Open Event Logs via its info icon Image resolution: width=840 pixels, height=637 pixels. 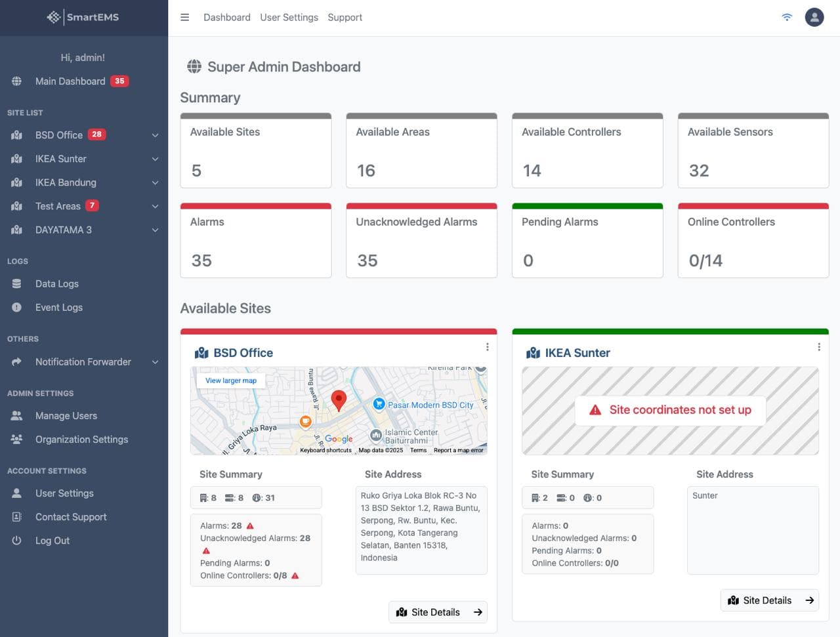pyautogui.click(x=16, y=307)
